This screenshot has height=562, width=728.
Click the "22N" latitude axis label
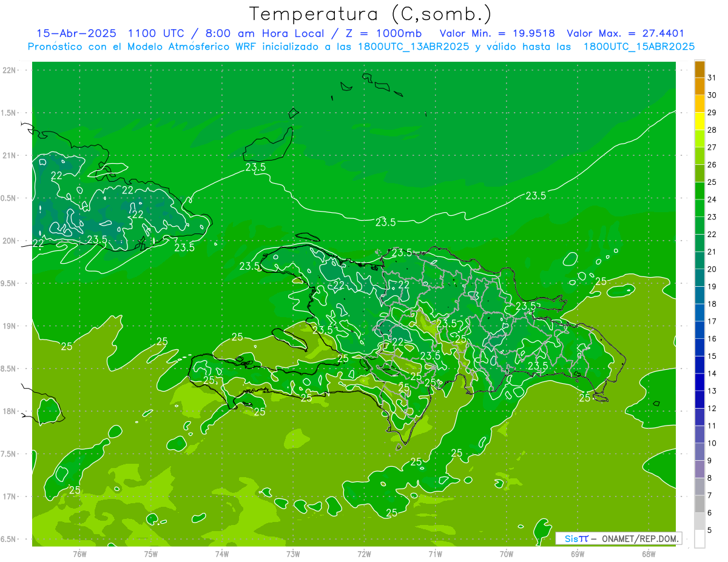pyautogui.click(x=10, y=70)
